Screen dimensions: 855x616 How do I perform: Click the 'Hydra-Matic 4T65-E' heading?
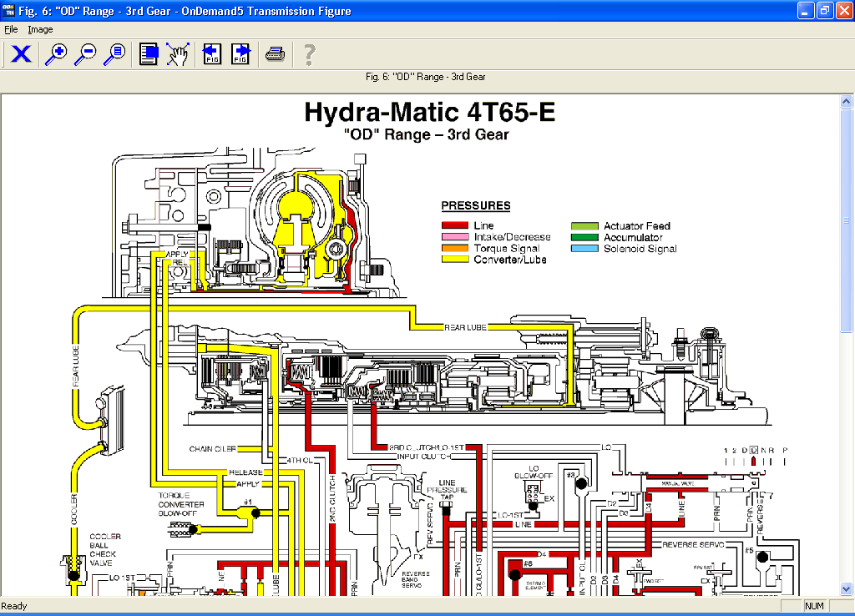pos(430,113)
